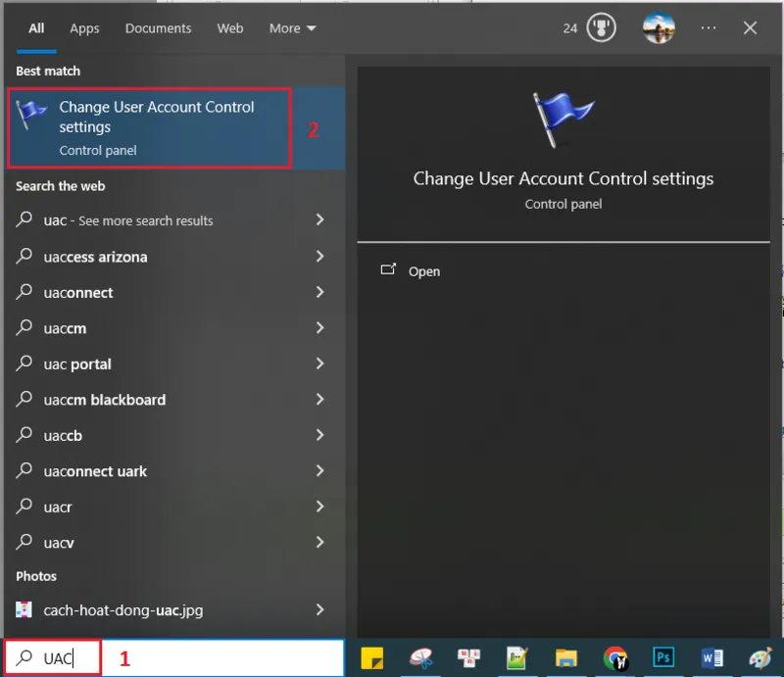Viewport: 784px width, 677px height.
Task: Expand the uaccess arizona suggestion arrow
Action: pyautogui.click(x=319, y=257)
